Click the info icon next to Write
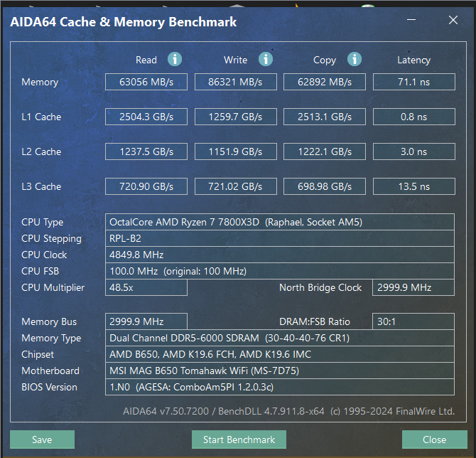 tap(265, 59)
